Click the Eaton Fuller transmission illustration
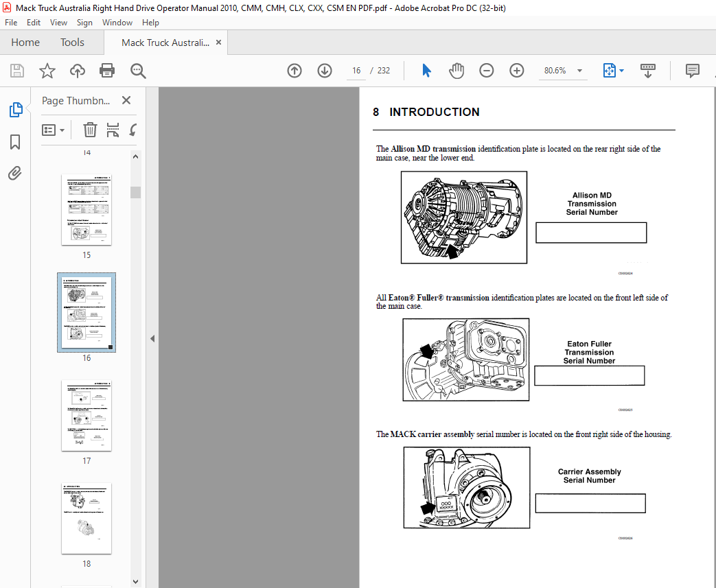Screen dimensions: 716x588 pos(465,360)
